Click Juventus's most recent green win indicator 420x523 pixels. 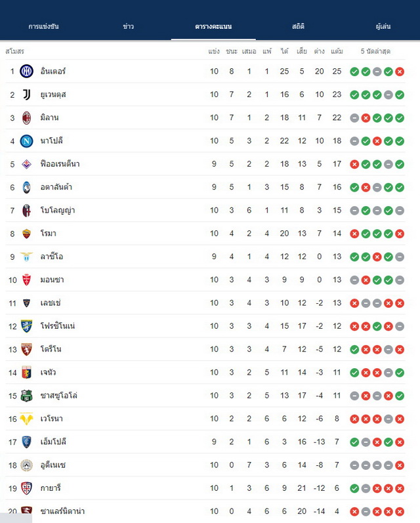tap(400, 94)
